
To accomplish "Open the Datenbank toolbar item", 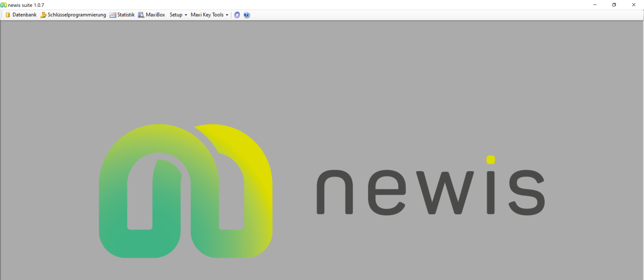I will coord(21,15).
